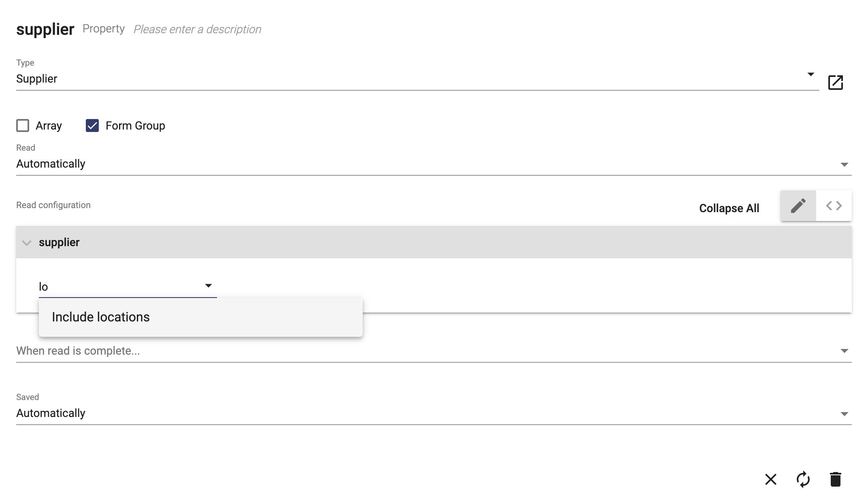The width and height of the screenshot is (868, 502).
Task: Click the supplier section expander chevron
Action: coord(27,242)
